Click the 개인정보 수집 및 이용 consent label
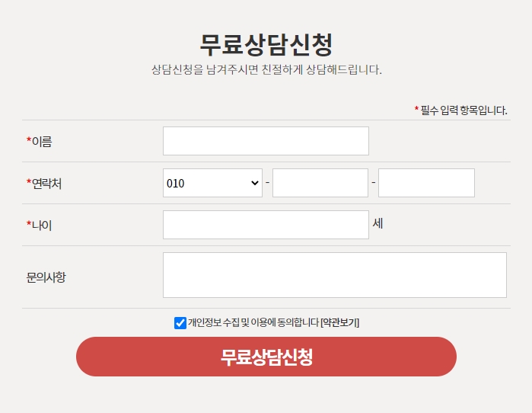 253,322
